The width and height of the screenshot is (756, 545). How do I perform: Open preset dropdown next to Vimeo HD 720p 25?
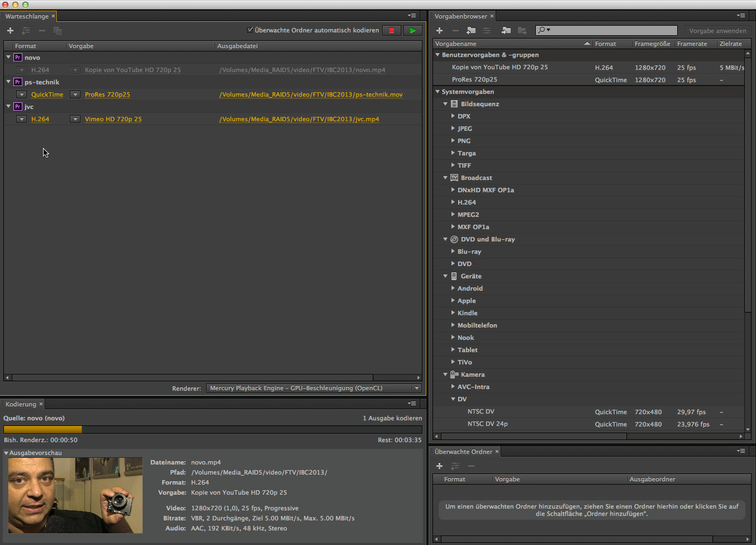(75, 119)
